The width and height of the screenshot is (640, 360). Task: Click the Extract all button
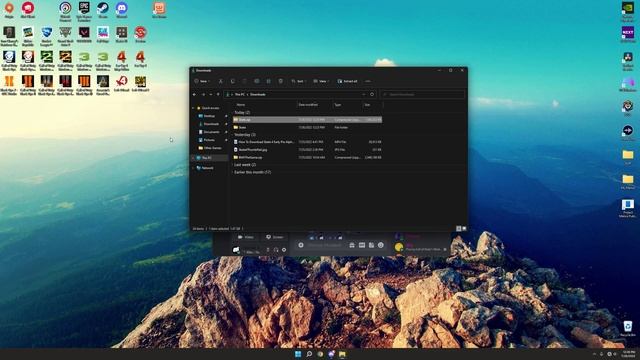click(x=347, y=81)
